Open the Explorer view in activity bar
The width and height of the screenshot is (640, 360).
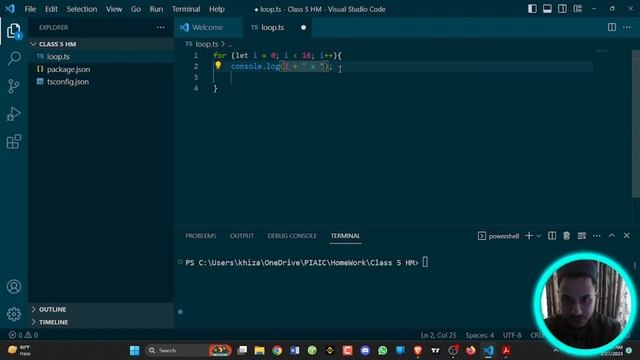point(13,31)
